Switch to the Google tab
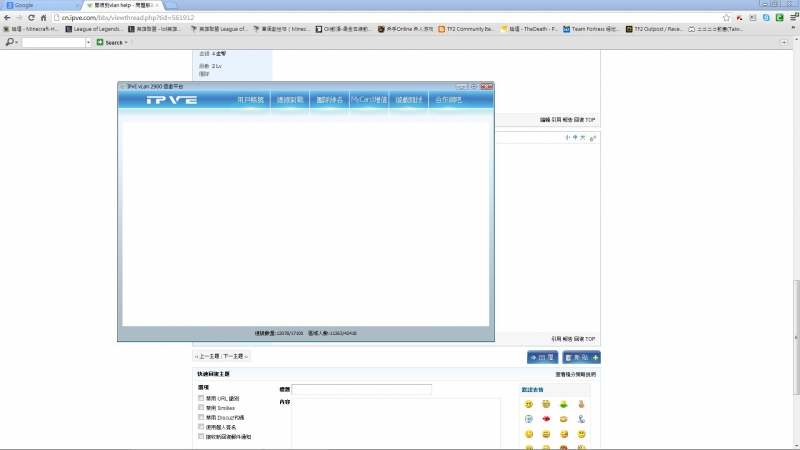Viewport: 800px width, 450px height. coord(41,5)
